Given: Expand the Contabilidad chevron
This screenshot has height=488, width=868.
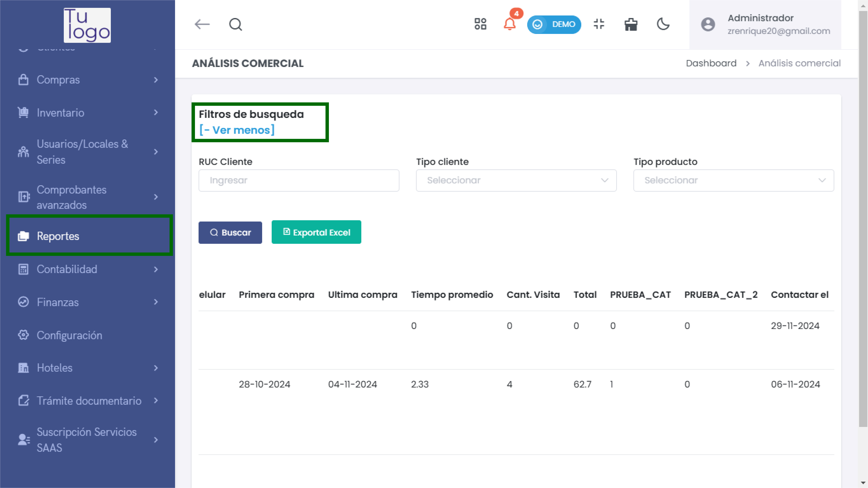Looking at the screenshot, I should (156, 269).
